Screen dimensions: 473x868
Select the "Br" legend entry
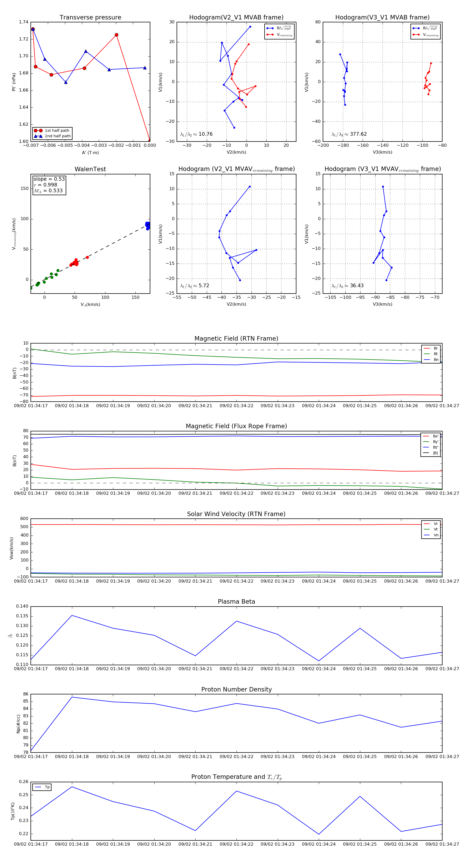tap(431, 349)
